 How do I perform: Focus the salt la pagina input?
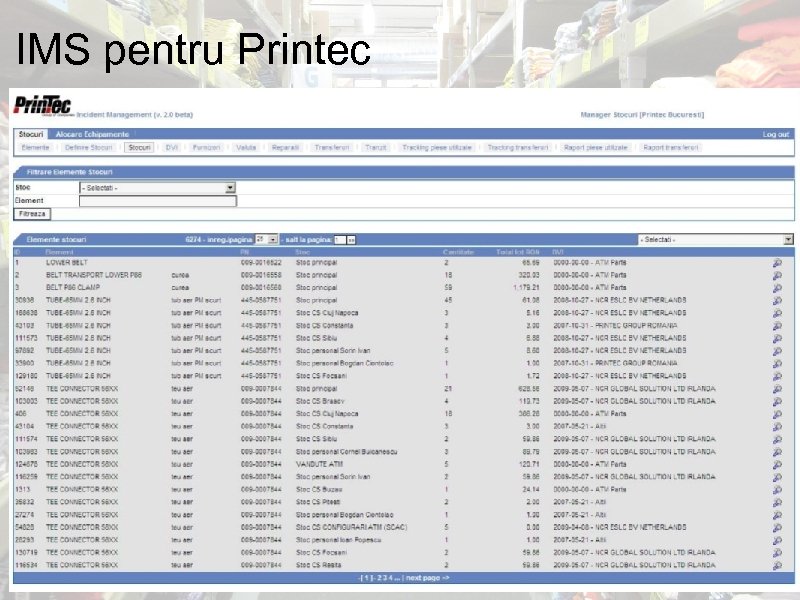pyautogui.click(x=340, y=240)
